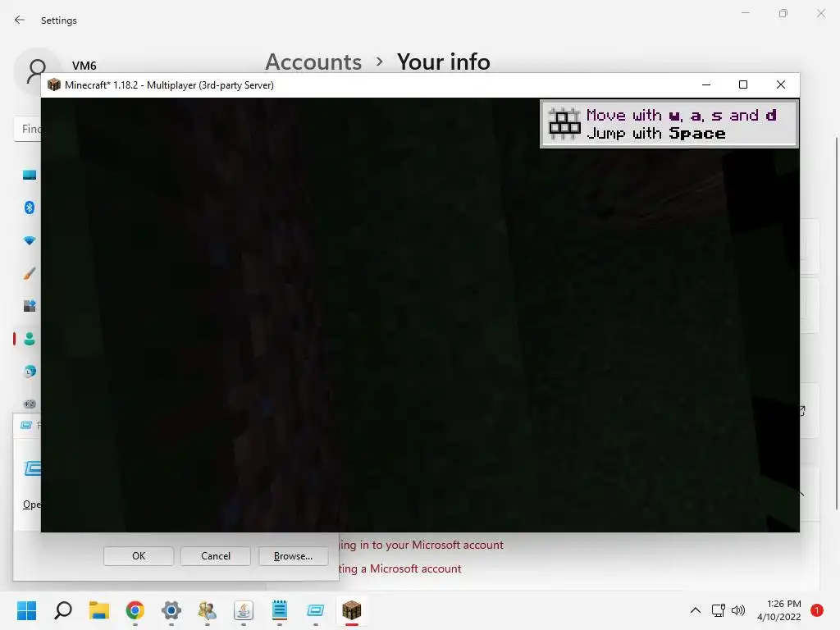
Task: Maximize the Minecraft window
Action: (x=743, y=84)
